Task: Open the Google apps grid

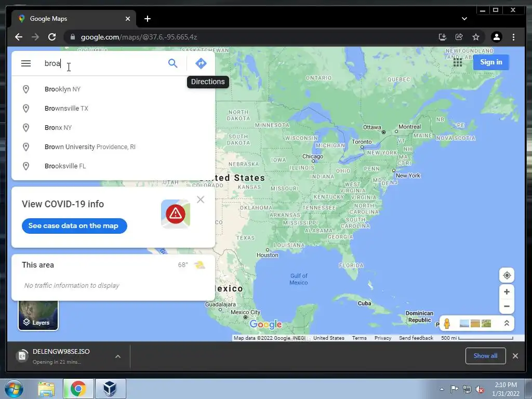Action: click(457, 62)
